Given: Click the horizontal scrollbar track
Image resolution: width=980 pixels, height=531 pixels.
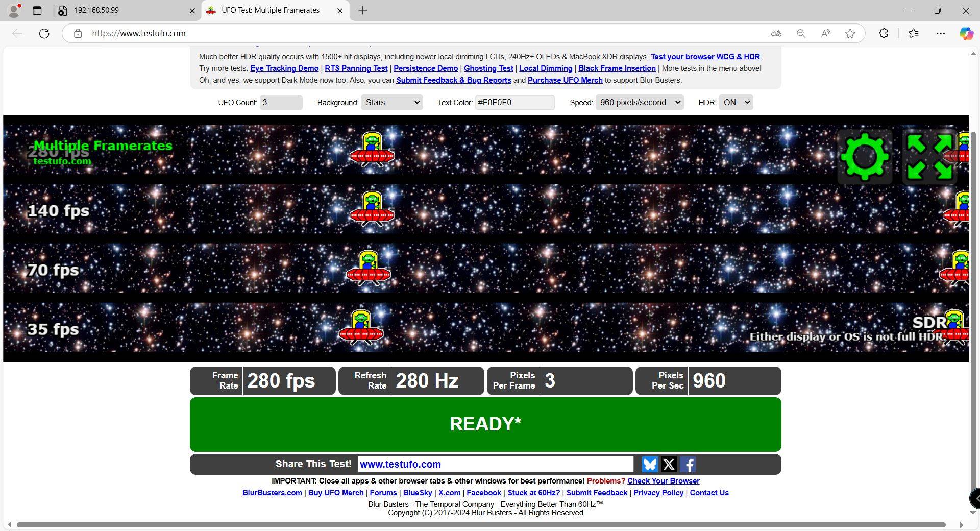Looking at the screenshot, I should coord(481,525).
